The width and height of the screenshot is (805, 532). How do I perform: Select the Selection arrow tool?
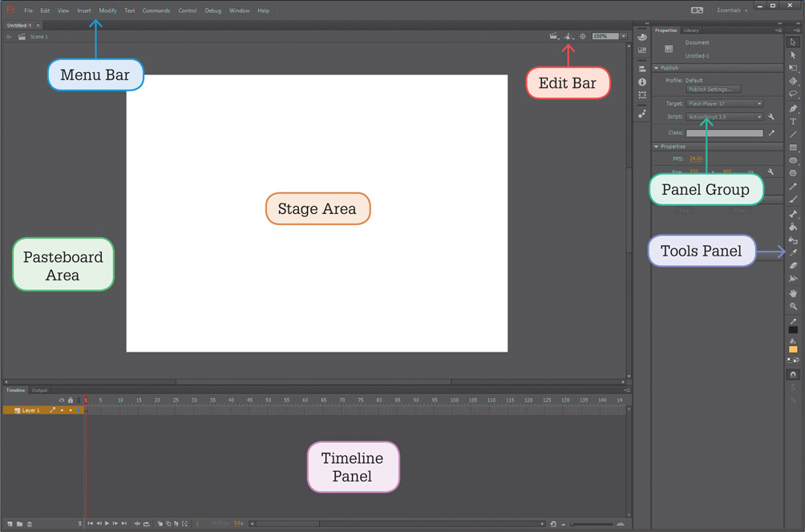[x=793, y=42]
